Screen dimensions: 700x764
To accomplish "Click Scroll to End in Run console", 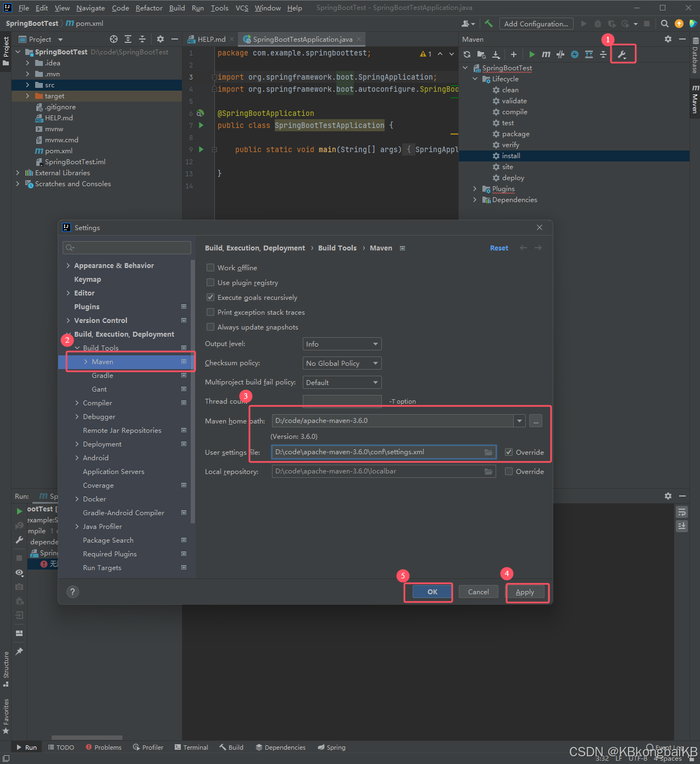I will [x=682, y=526].
